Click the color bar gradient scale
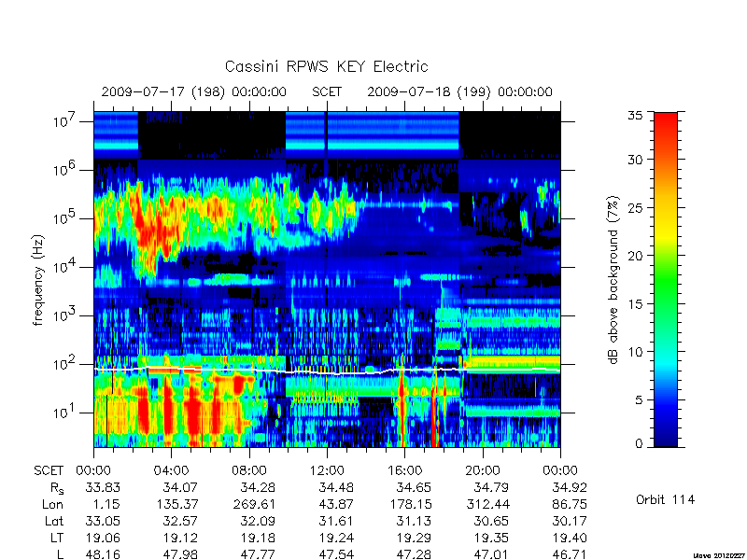The height and width of the screenshot is (560, 747). (x=666, y=280)
